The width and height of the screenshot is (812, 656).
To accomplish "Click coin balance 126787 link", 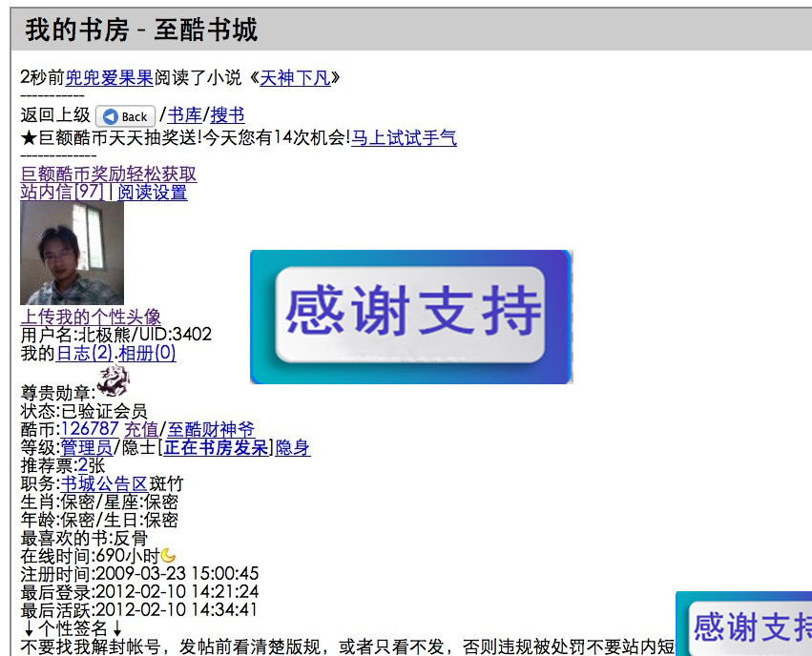I will coord(90,429).
